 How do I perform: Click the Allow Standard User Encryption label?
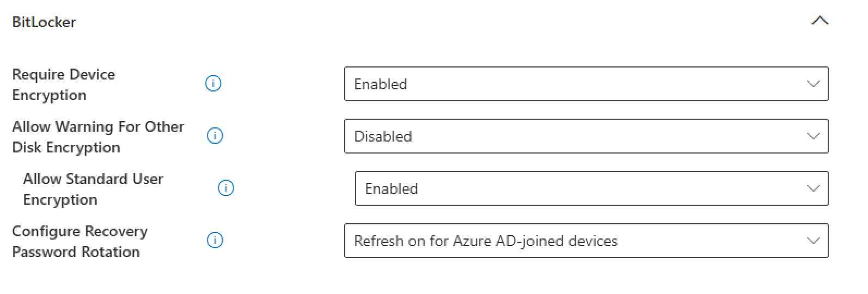click(93, 189)
